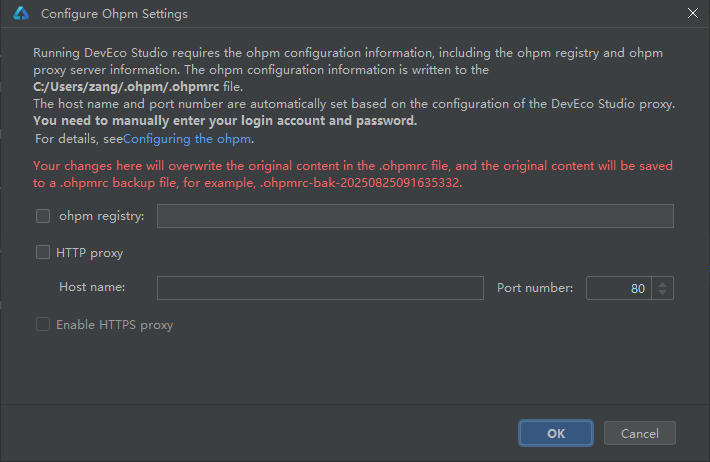
Task: Increase port number with up arrow
Action: pyautogui.click(x=663, y=283)
